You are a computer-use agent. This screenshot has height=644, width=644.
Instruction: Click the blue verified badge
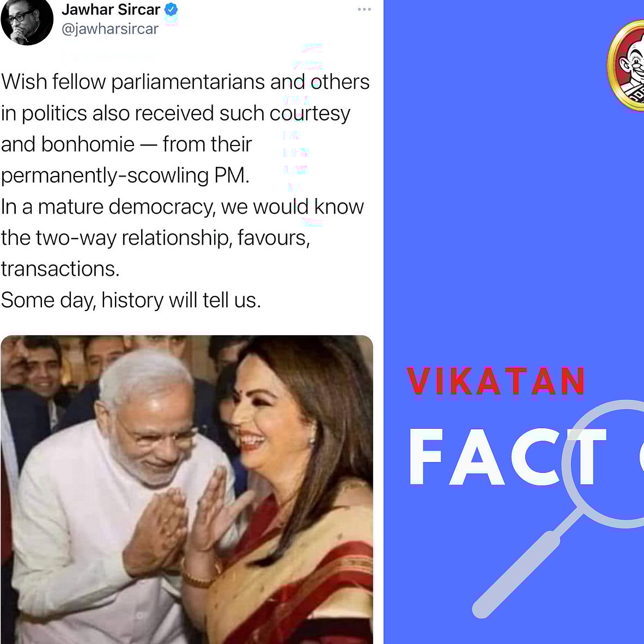pyautogui.click(x=171, y=9)
